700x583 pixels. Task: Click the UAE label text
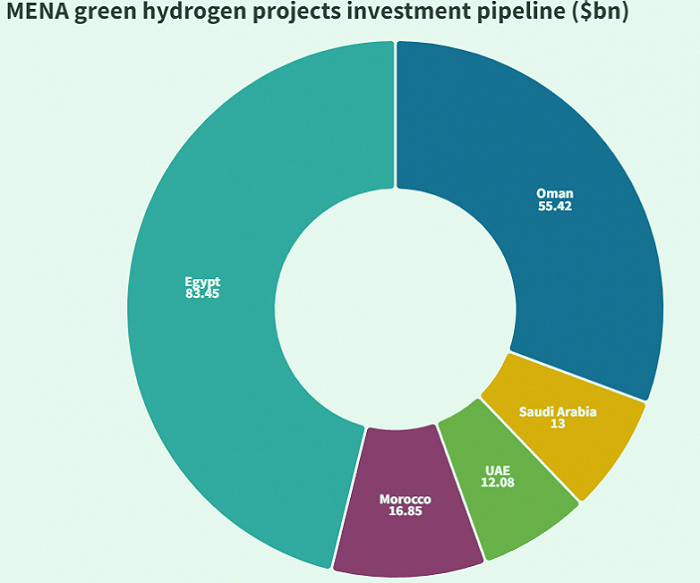[x=497, y=471]
